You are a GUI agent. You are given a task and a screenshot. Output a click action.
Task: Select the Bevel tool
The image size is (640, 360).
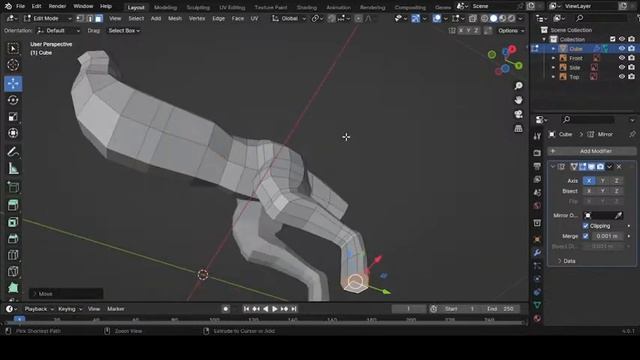13,238
